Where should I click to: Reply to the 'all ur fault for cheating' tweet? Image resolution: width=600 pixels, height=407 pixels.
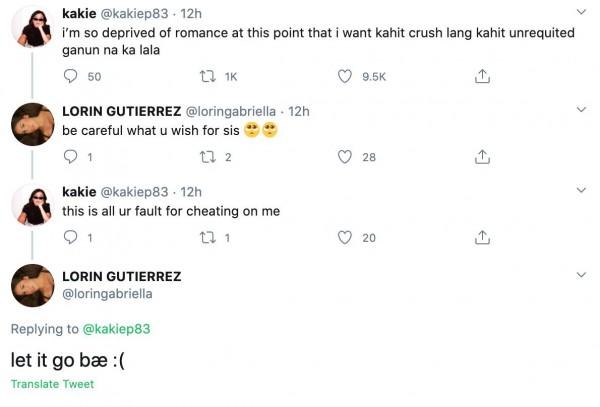coord(70,237)
